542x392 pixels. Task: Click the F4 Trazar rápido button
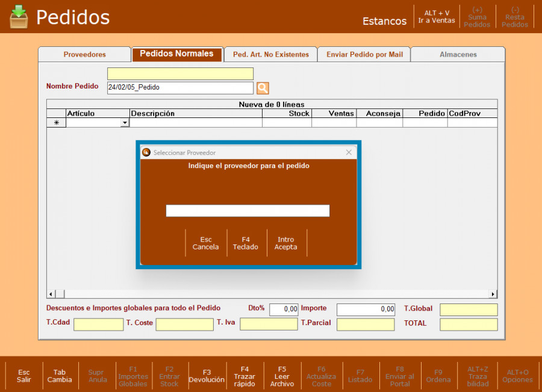[x=245, y=376]
